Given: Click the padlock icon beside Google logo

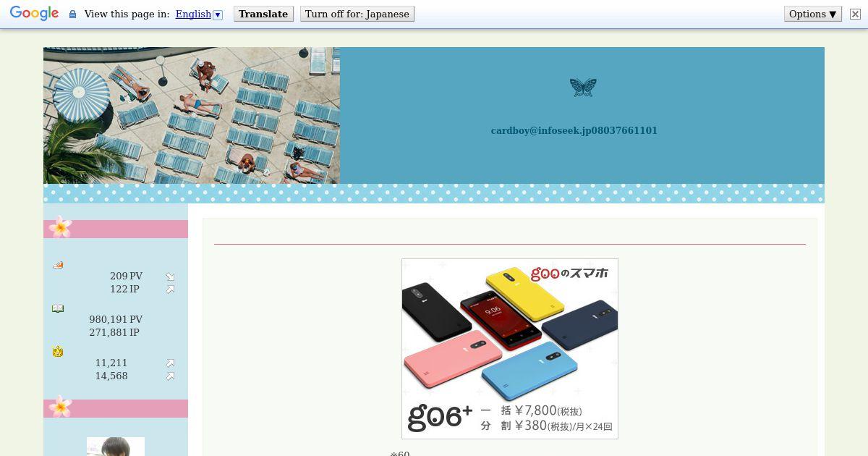Looking at the screenshot, I should [72, 14].
